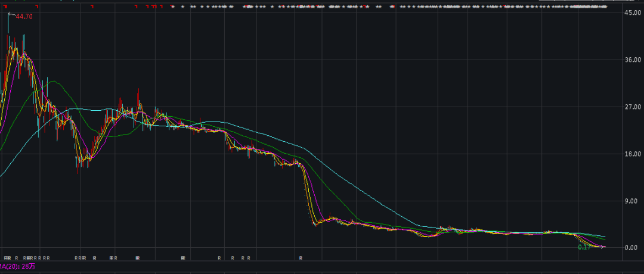
Task: Select the last star marker in the top row
Action: (x=605, y=7)
